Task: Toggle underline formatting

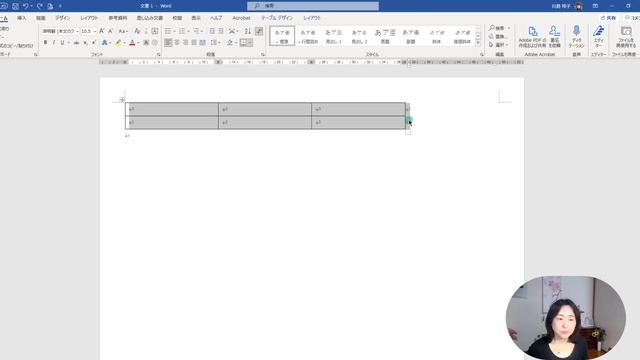Action: pyautogui.click(x=62, y=42)
